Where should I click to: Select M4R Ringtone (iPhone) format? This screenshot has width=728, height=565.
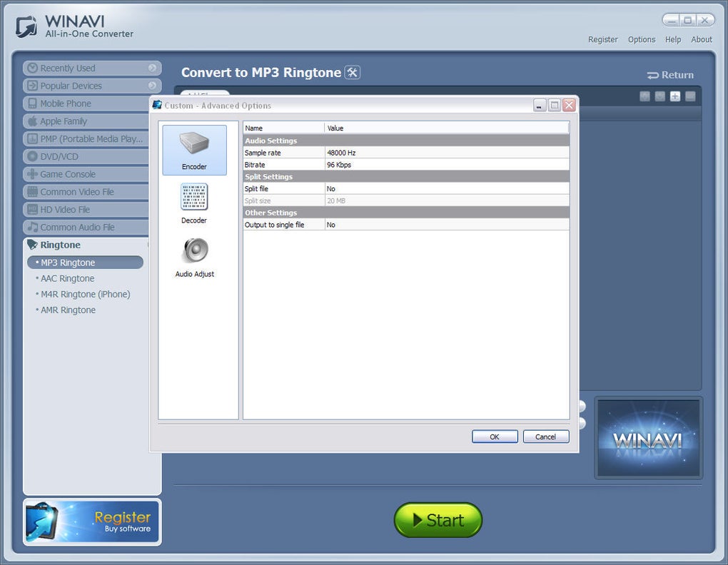pyautogui.click(x=85, y=294)
